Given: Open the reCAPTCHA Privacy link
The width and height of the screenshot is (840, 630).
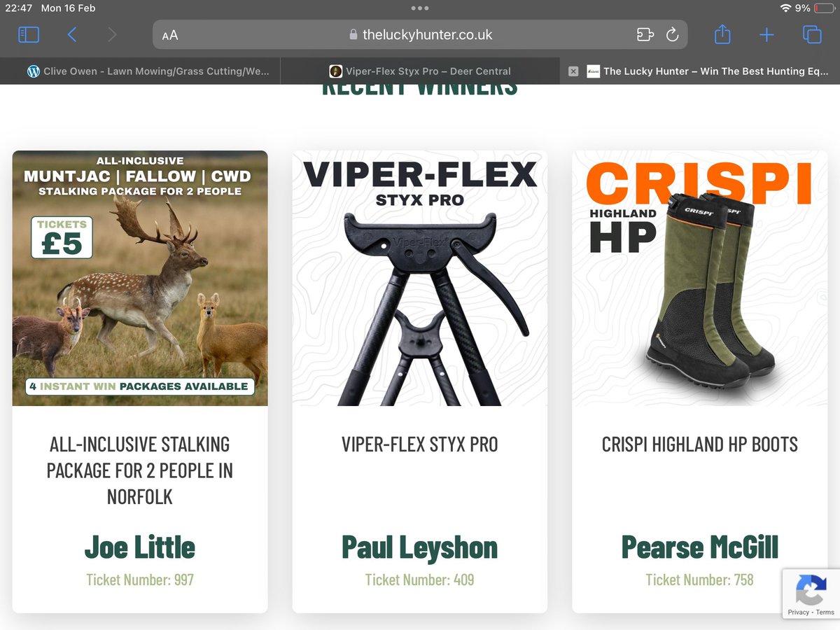Looking at the screenshot, I should [x=798, y=612].
